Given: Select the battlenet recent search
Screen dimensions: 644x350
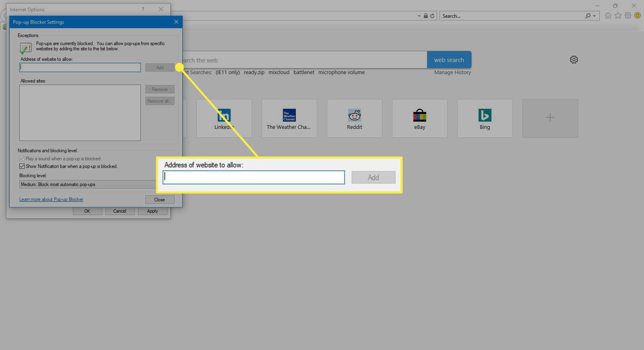Looking at the screenshot, I should click(304, 72).
